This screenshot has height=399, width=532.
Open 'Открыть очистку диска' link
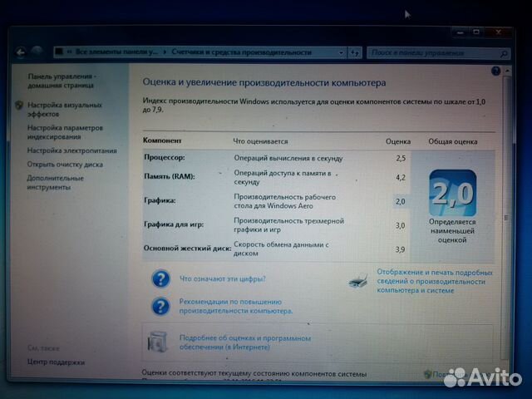(65, 165)
